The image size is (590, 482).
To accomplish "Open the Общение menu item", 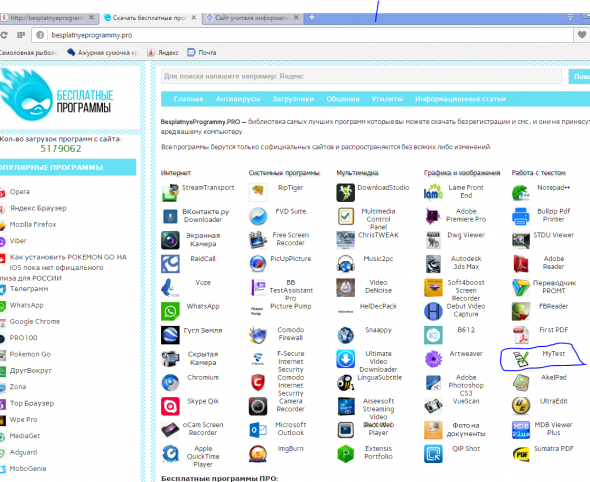I will coord(343,99).
